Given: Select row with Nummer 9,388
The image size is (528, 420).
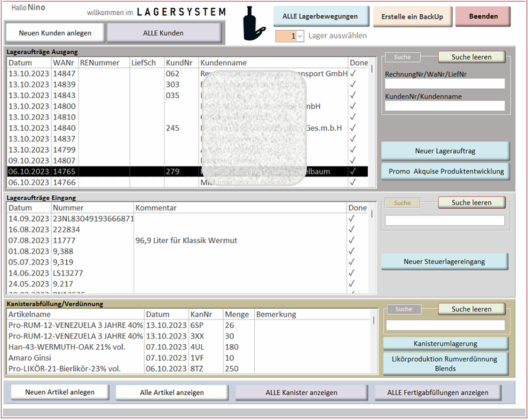Looking at the screenshot, I should 187,251.
